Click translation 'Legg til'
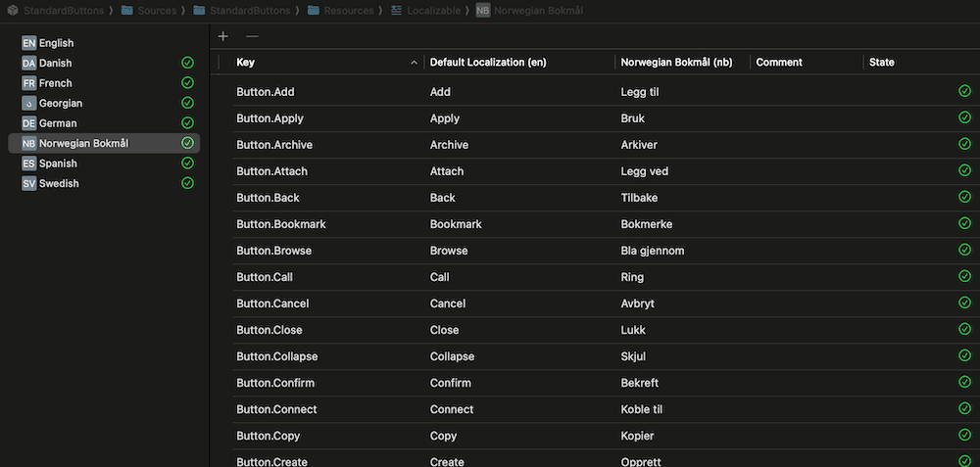The image size is (980, 467). (640, 92)
